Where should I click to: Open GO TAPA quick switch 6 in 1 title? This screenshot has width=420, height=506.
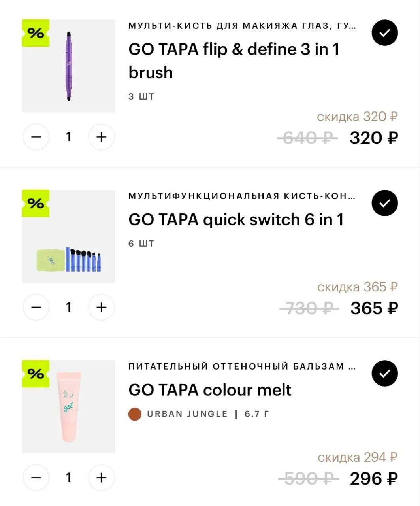click(x=236, y=220)
